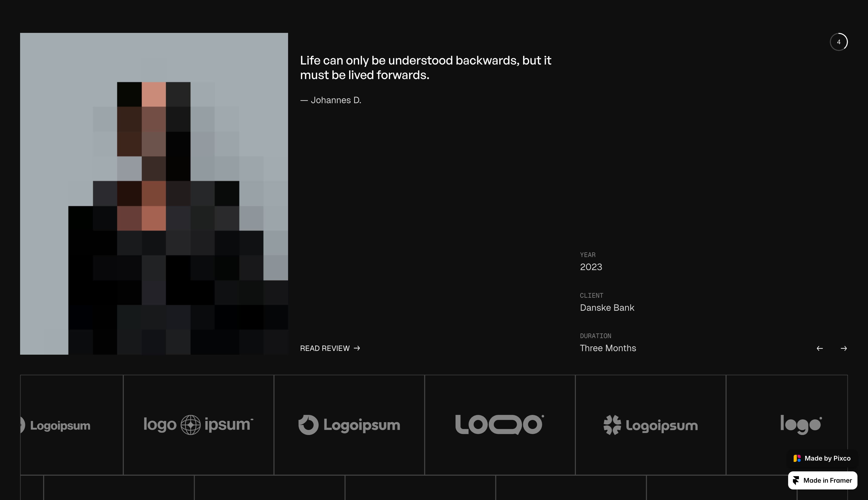Open the Read Review link
The image size is (868, 500).
325,348
